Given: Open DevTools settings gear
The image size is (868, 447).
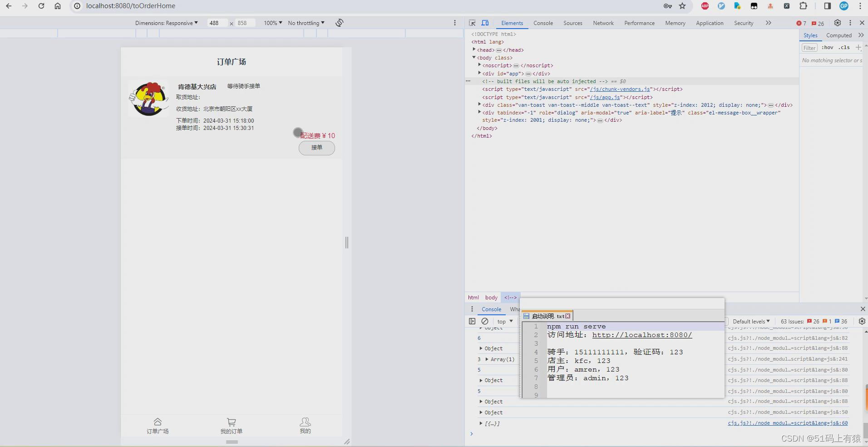Looking at the screenshot, I should pos(838,23).
